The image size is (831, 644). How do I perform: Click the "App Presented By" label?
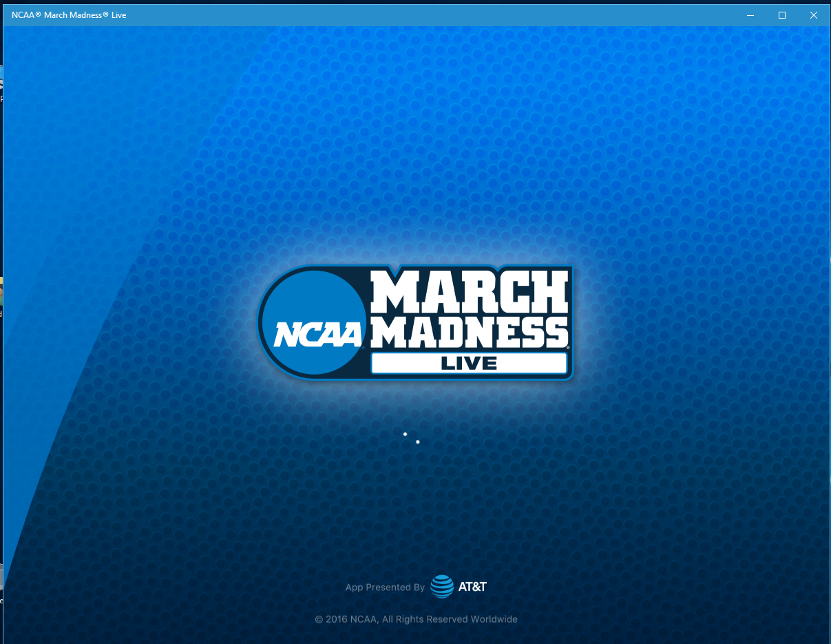pyautogui.click(x=385, y=588)
